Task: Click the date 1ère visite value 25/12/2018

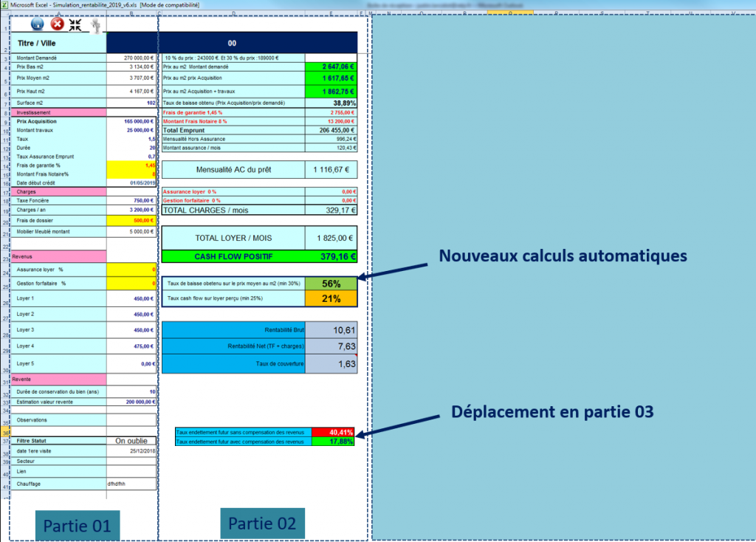Action: point(131,450)
